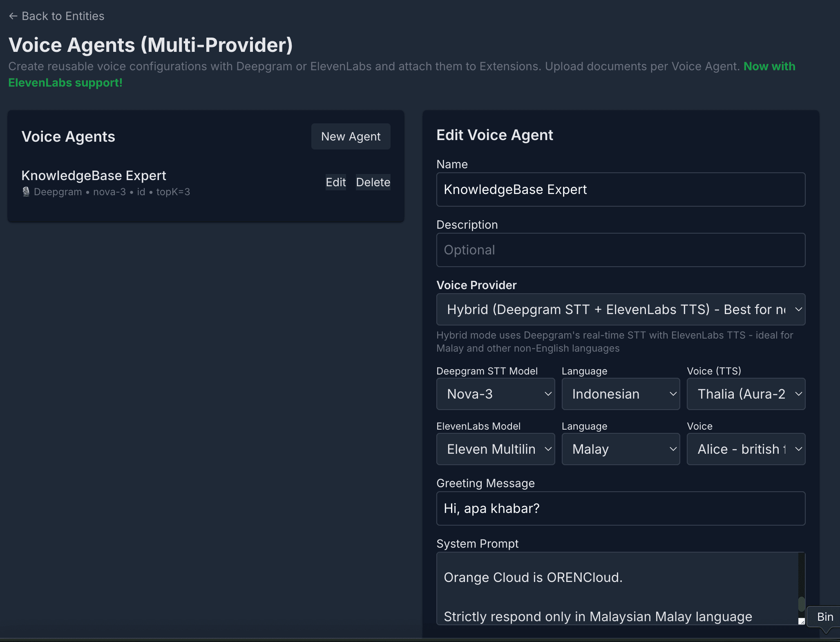Click the optional Description field
Screen dimensions: 840x642
(x=620, y=250)
